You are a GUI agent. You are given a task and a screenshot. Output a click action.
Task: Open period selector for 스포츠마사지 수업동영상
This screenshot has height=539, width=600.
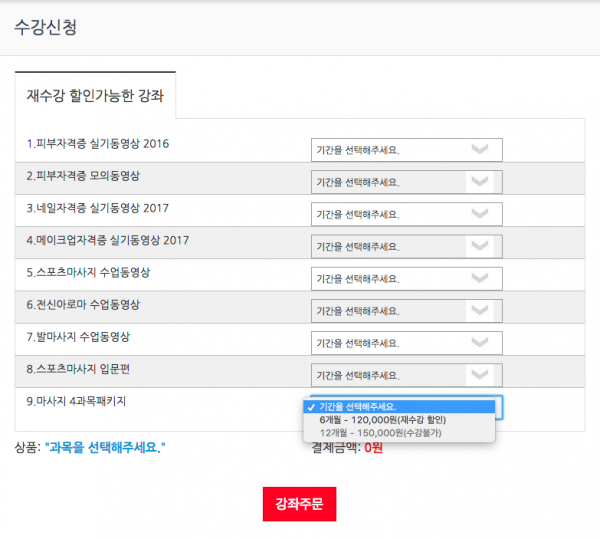click(x=406, y=279)
